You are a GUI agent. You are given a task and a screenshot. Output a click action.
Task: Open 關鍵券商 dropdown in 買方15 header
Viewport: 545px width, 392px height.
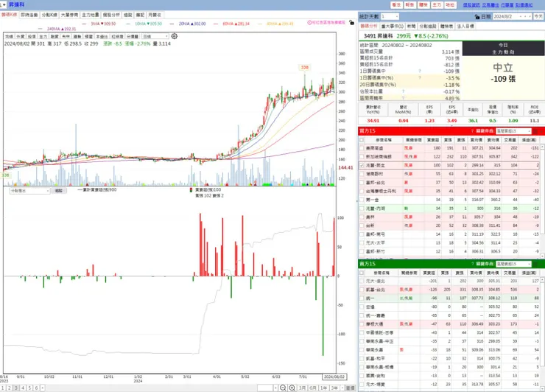[513, 131]
